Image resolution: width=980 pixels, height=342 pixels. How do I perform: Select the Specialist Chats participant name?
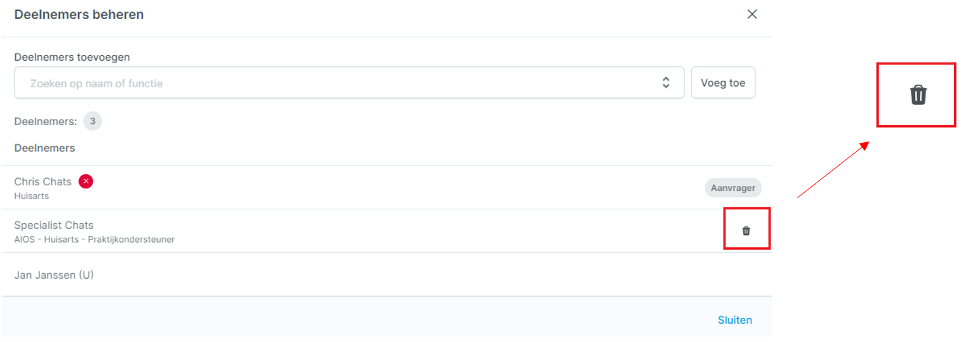54,225
